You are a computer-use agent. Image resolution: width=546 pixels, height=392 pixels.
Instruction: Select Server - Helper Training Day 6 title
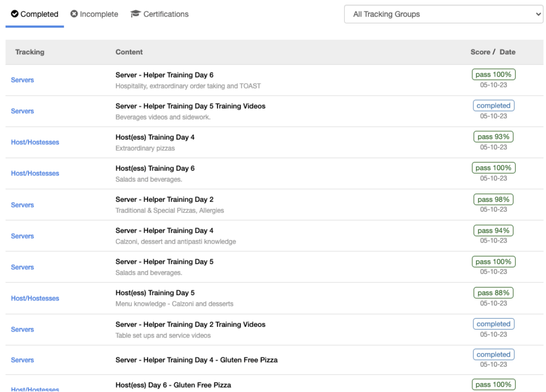164,75
